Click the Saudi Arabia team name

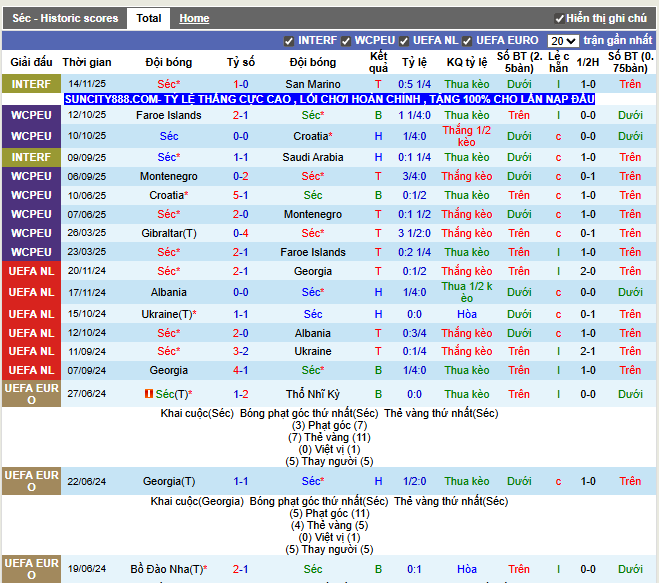(312, 158)
